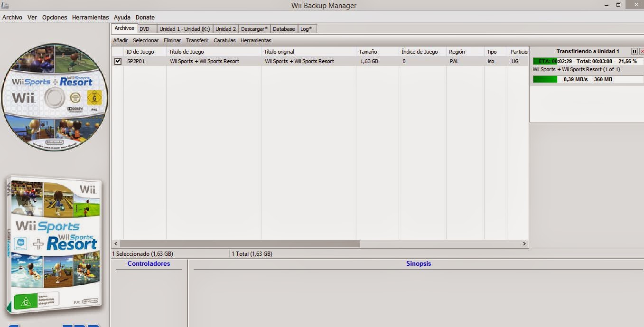
Task: Cancel the transfer with the red X icon
Action: pos(641,51)
